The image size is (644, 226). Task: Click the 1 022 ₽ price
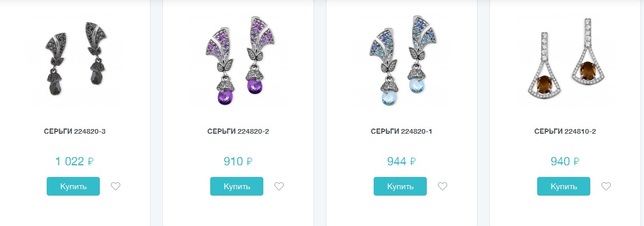point(74,162)
